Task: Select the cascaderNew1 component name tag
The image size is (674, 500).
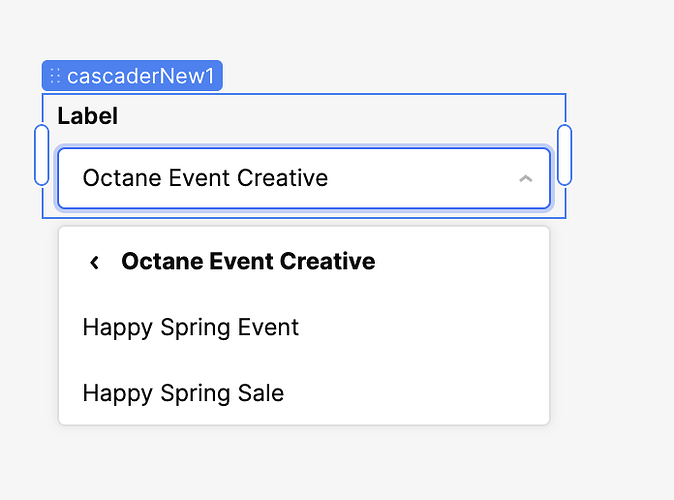Action: click(x=139, y=76)
